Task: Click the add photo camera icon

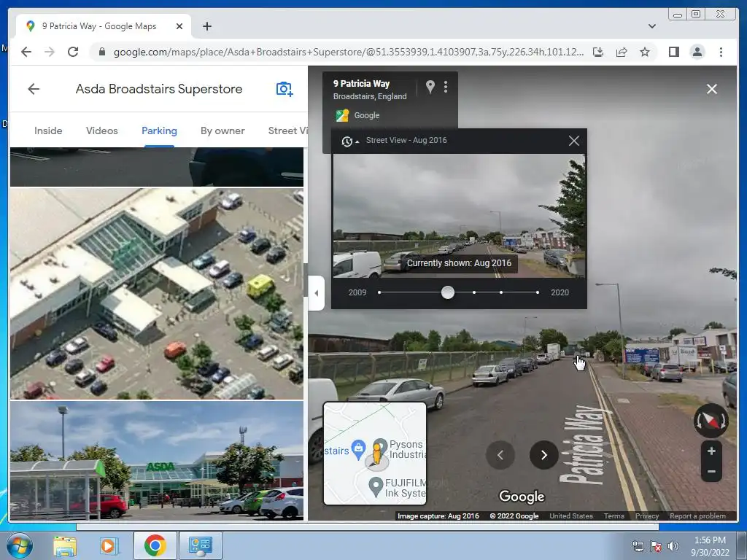Action: (x=285, y=88)
